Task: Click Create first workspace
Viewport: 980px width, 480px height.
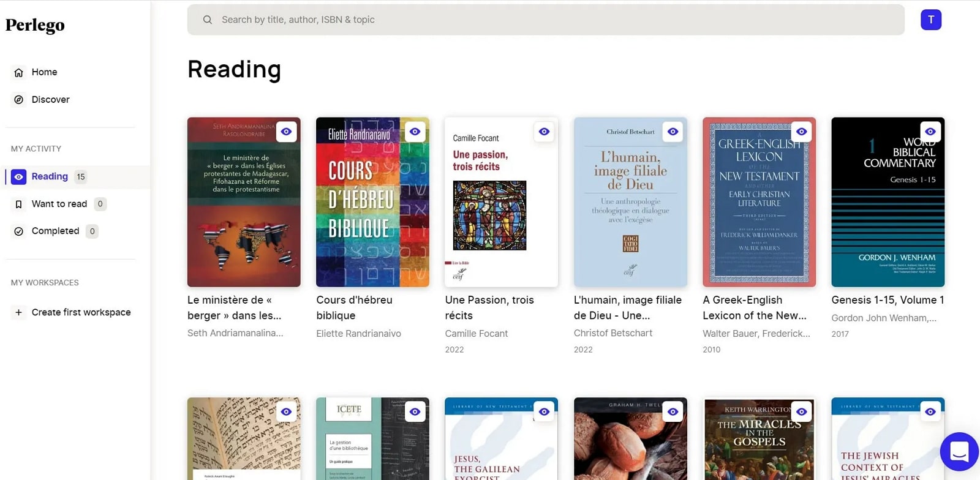Action: pyautogui.click(x=81, y=312)
